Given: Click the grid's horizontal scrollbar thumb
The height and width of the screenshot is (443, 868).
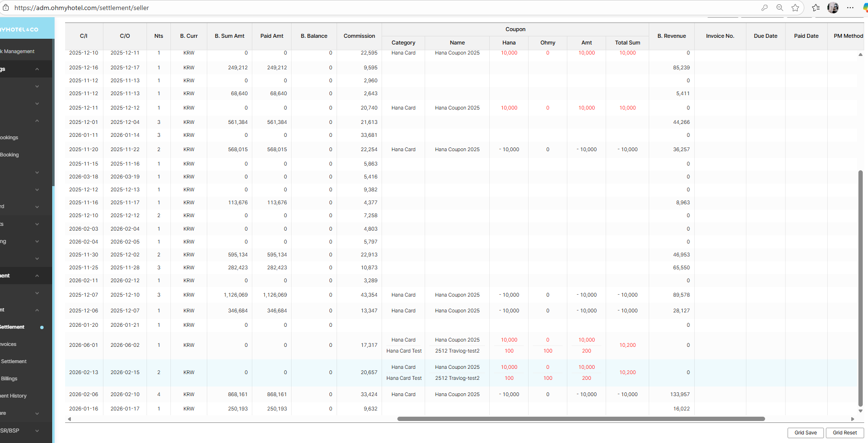Looking at the screenshot, I should [x=580, y=419].
